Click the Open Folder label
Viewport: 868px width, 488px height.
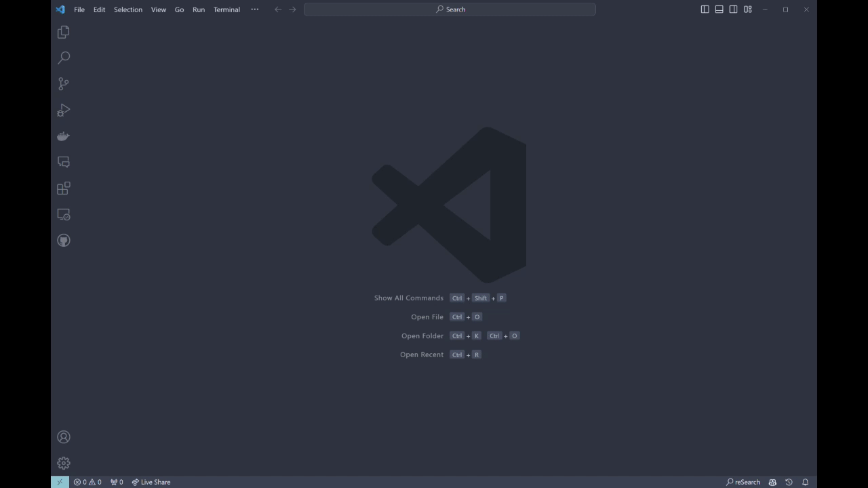click(422, 336)
